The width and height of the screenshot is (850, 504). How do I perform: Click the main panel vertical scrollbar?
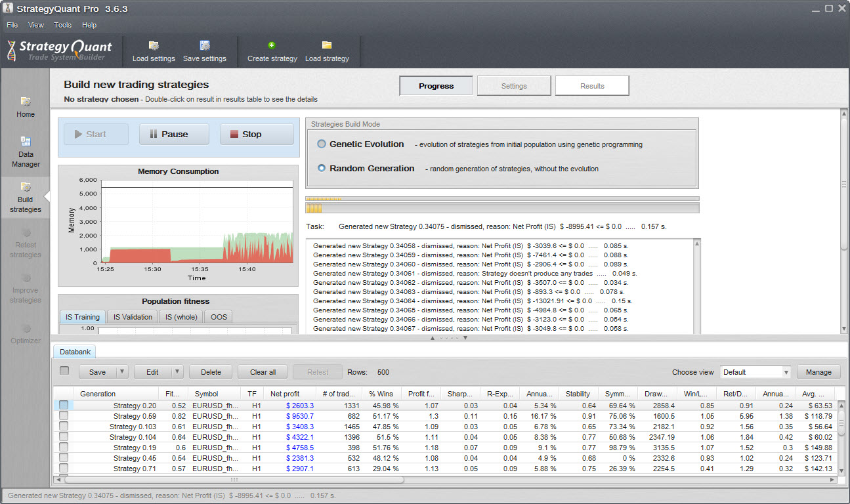(x=844, y=184)
